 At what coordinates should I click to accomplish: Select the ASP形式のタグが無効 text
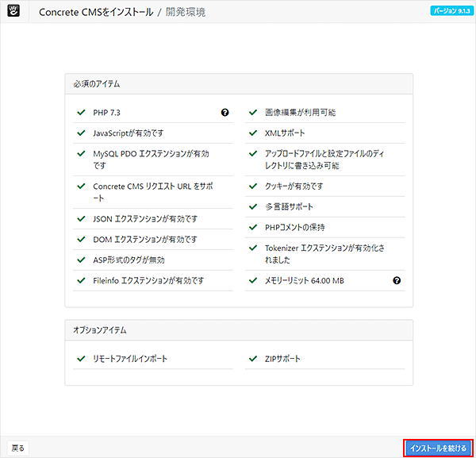pyautogui.click(x=129, y=260)
